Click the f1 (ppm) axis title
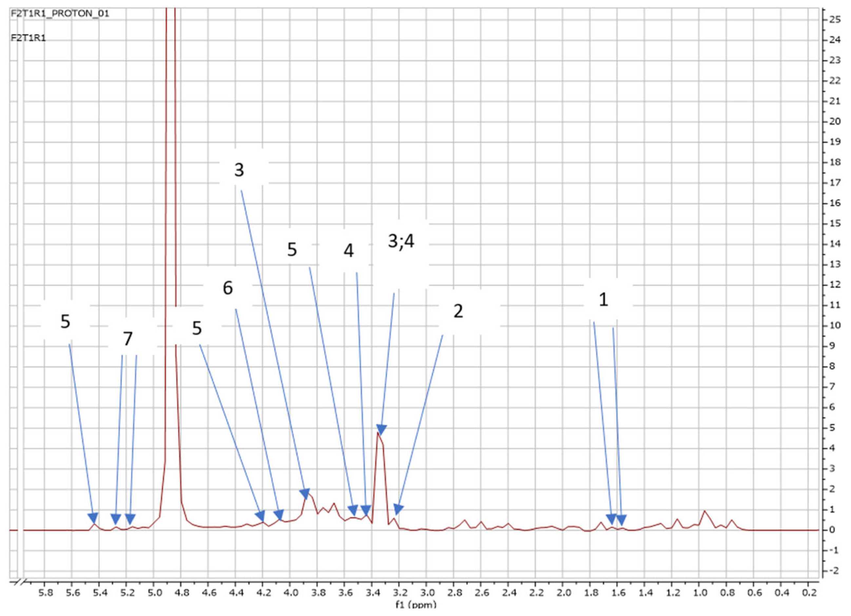Screen dimensions: 851x616 (416, 605)
